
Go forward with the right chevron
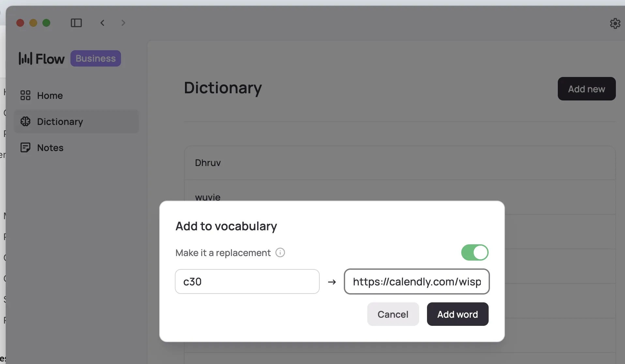(x=123, y=23)
